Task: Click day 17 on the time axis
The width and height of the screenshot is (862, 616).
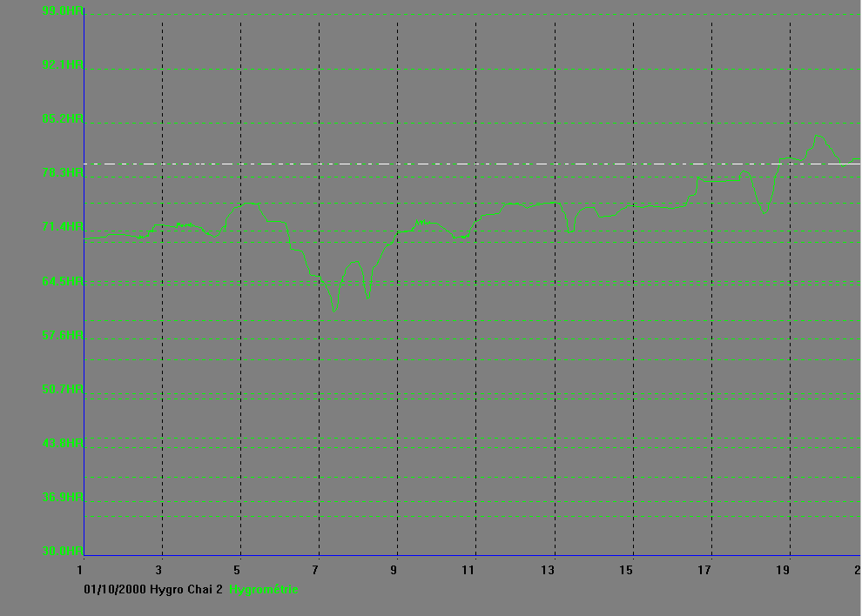Action: (x=704, y=570)
